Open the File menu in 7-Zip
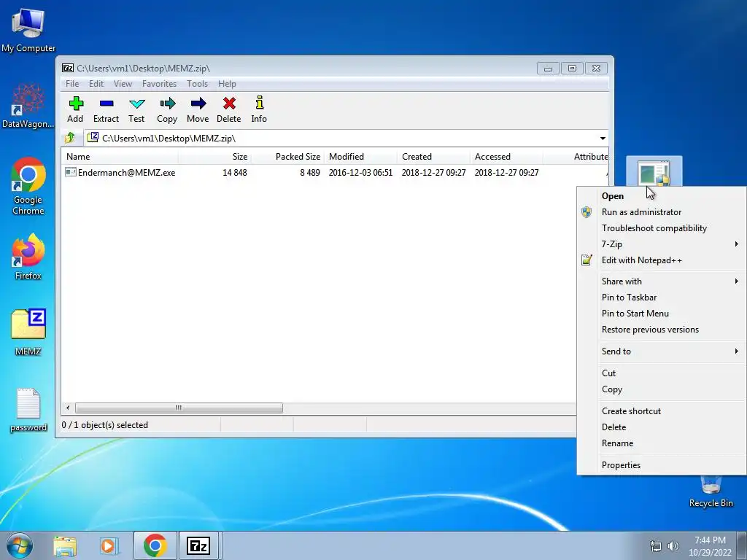 click(x=72, y=84)
